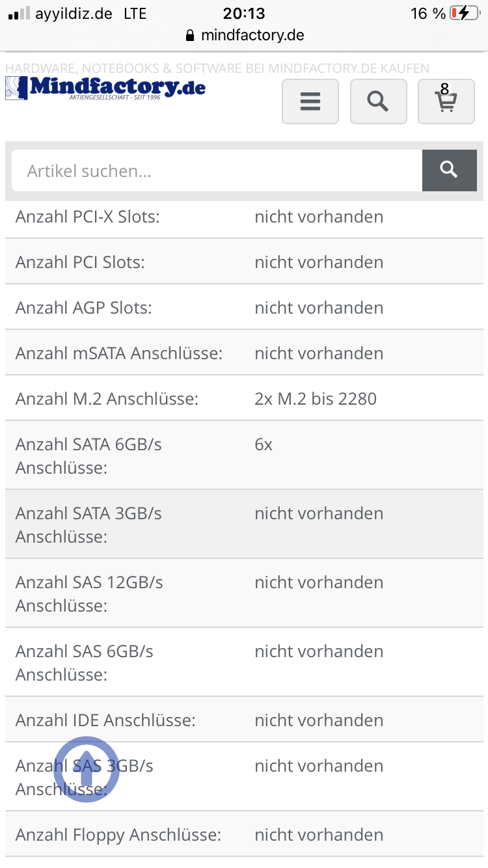Open the shopping cart
Viewport: 488px width, 868px height.
(x=446, y=101)
